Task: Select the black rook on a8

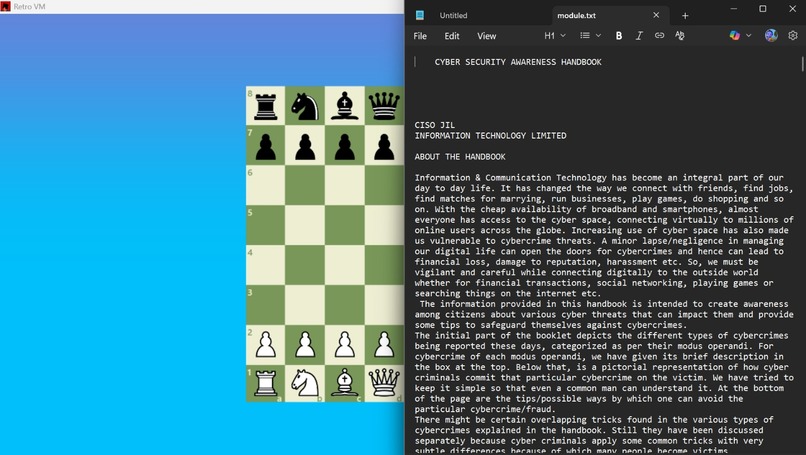Action: tap(266, 106)
